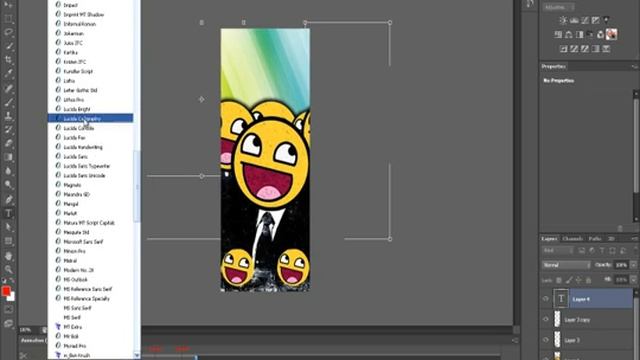
Task: Choose Minion Pro font
Action: click(90, 251)
